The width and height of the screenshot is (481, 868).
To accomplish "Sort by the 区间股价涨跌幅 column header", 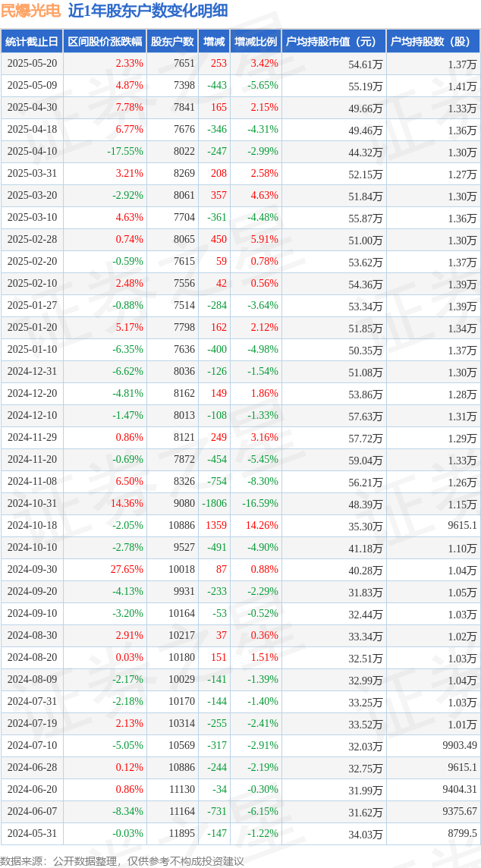I will pyautogui.click(x=105, y=42).
